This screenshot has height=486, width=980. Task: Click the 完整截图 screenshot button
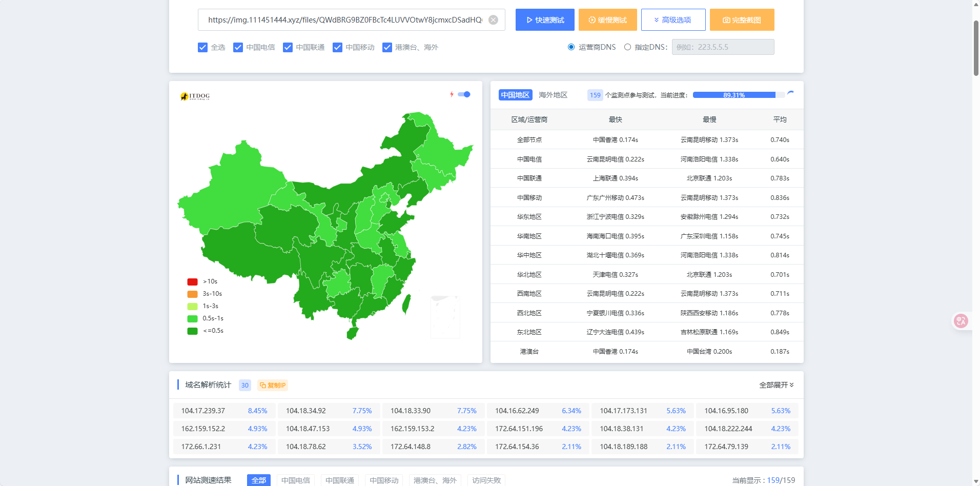(x=742, y=20)
